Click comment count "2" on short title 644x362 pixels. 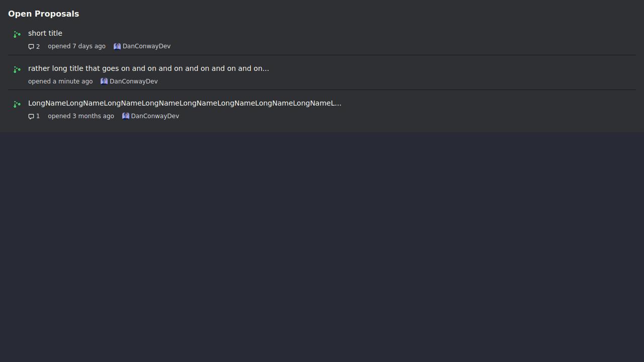(38, 47)
